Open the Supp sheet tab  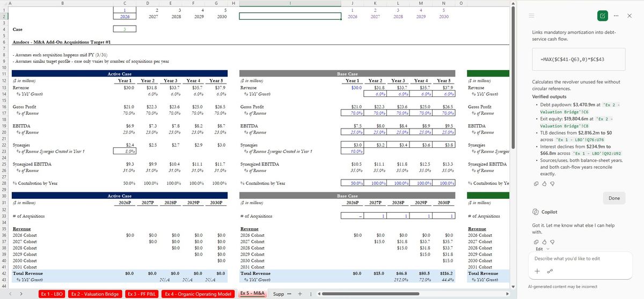point(279,294)
